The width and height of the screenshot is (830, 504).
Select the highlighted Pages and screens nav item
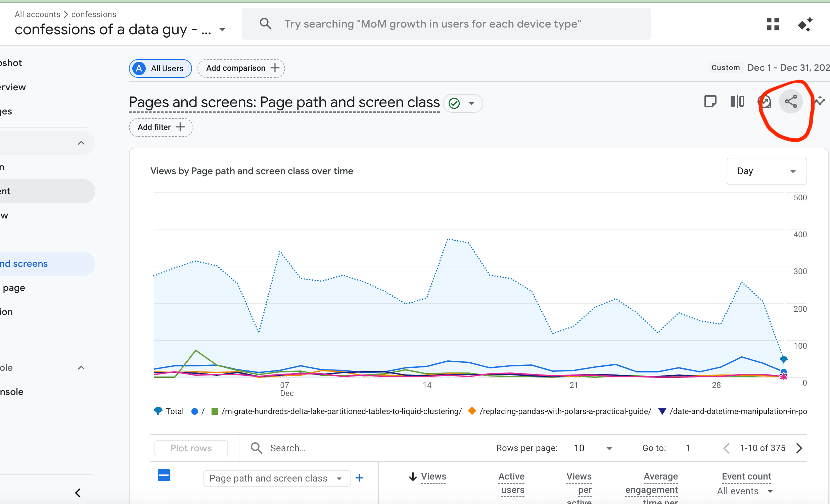tap(24, 263)
